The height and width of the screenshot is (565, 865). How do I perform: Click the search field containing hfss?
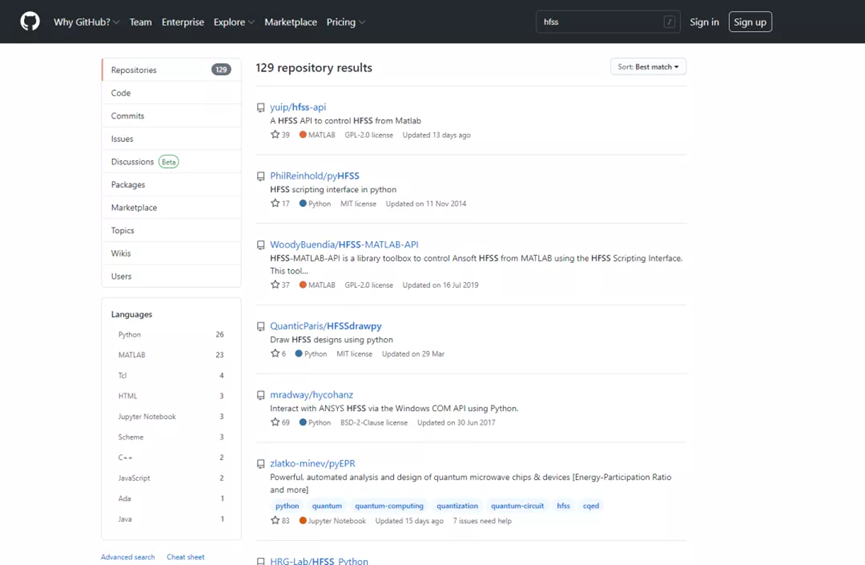pyautogui.click(x=608, y=22)
